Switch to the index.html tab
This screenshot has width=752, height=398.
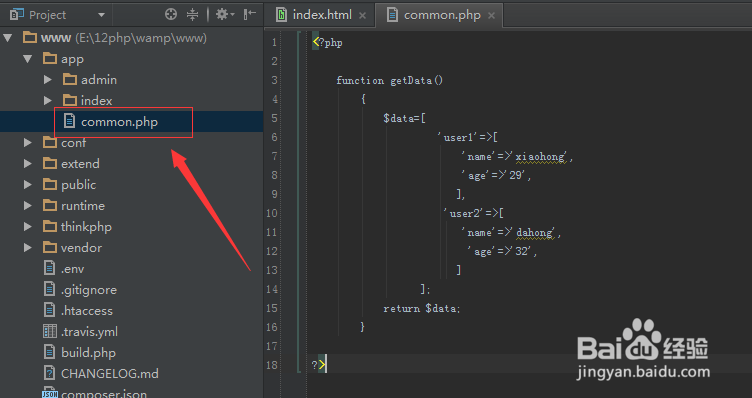(x=322, y=15)
